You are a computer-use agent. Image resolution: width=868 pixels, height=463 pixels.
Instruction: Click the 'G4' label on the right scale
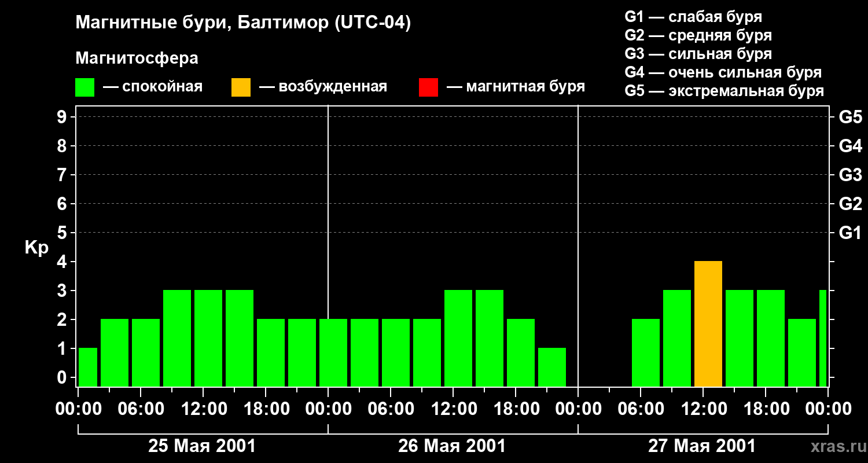coord(851,146)
